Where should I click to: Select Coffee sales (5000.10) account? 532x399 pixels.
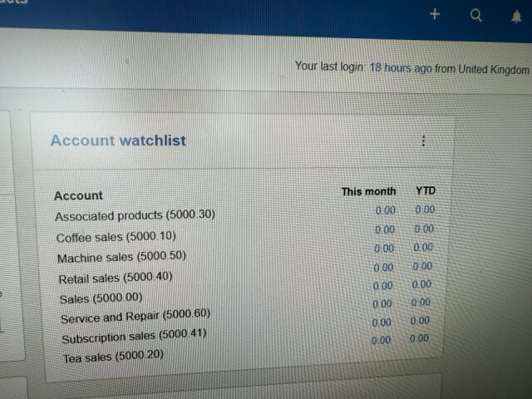[x=116, y=237]
